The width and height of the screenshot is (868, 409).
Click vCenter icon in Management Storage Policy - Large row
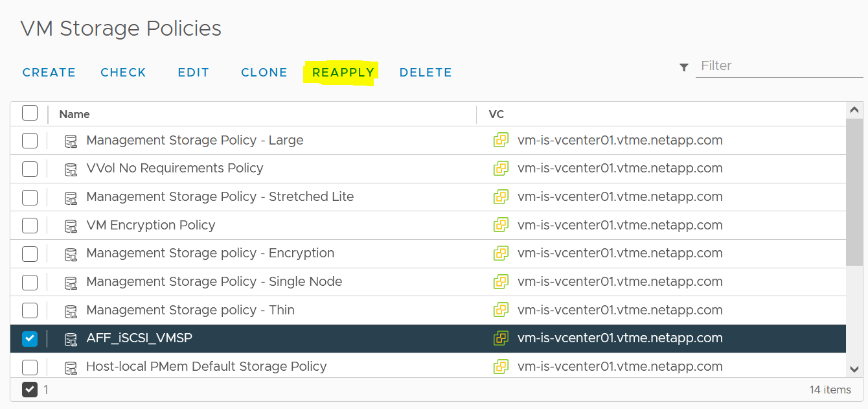501,141
